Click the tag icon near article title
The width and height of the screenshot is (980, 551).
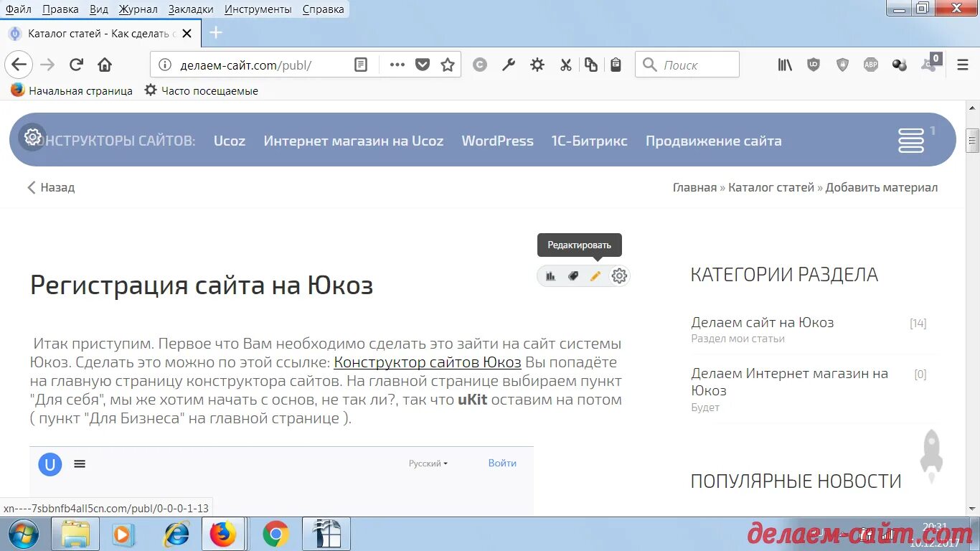pyautogui.click(x=573, y=276)
